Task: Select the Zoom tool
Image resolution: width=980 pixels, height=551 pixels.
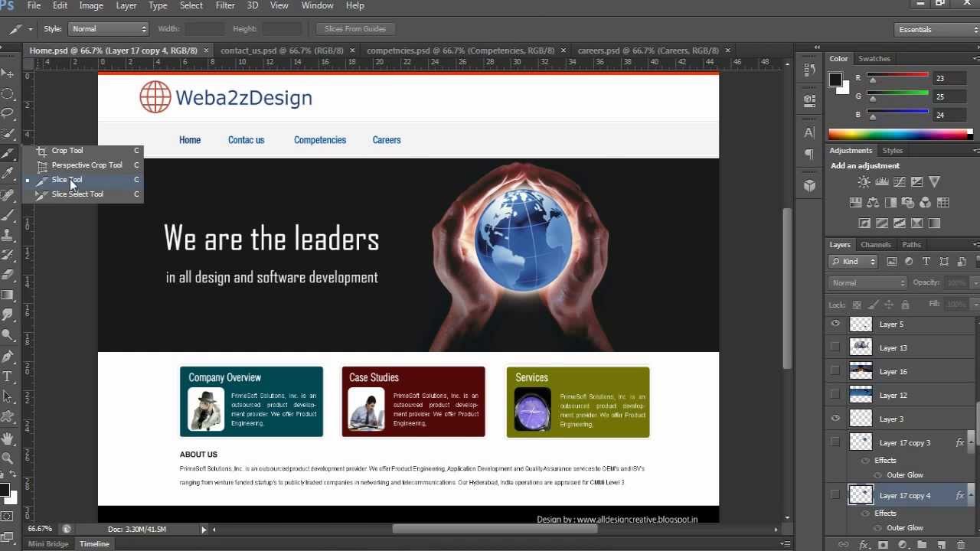Action: (8, 458)
